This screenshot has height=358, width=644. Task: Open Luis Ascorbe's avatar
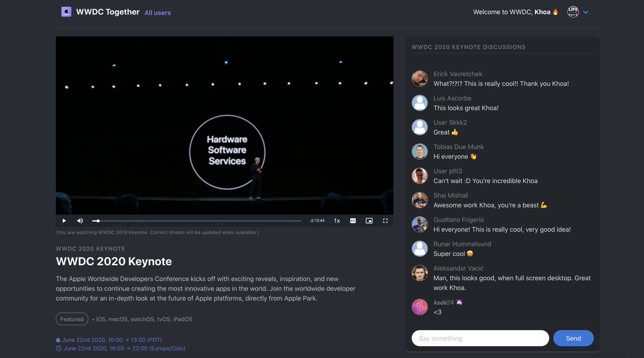[420, 103]
